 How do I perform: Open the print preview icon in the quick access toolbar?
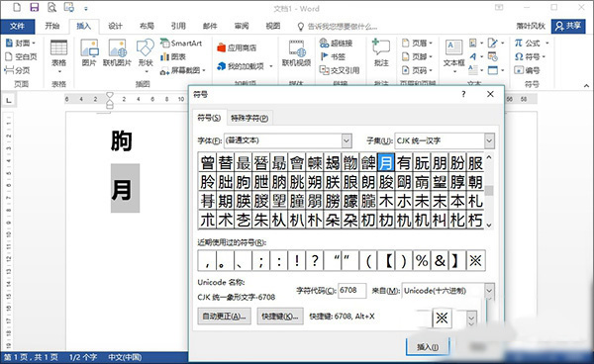(51, 7)
